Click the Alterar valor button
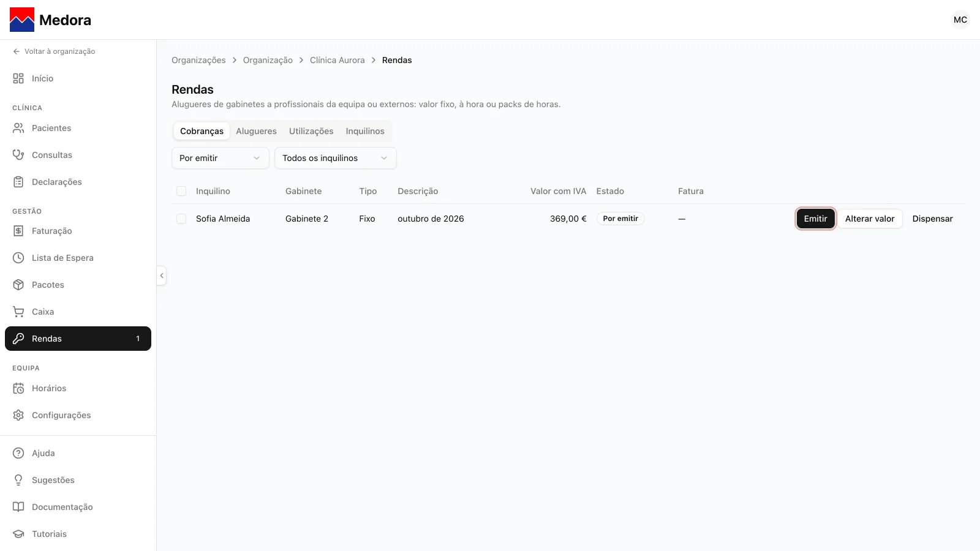The height and width of the screenshot is (551, 980). click(x=870, y=219)
